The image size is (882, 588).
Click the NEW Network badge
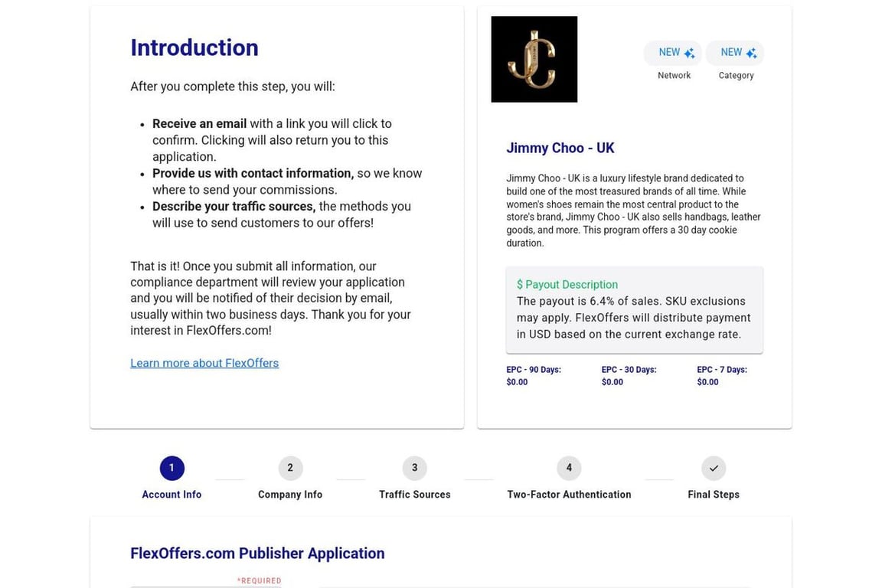click(x=673, y=53)
